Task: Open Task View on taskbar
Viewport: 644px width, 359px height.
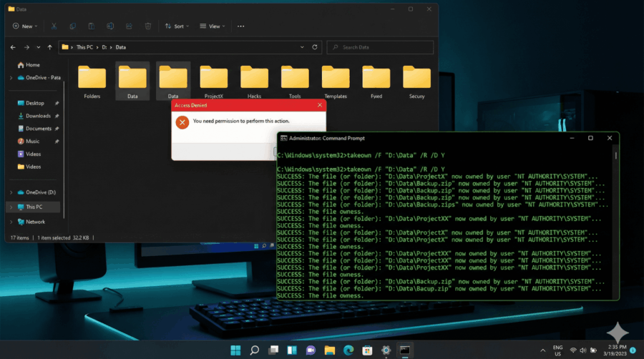Action: click(273, 350)
